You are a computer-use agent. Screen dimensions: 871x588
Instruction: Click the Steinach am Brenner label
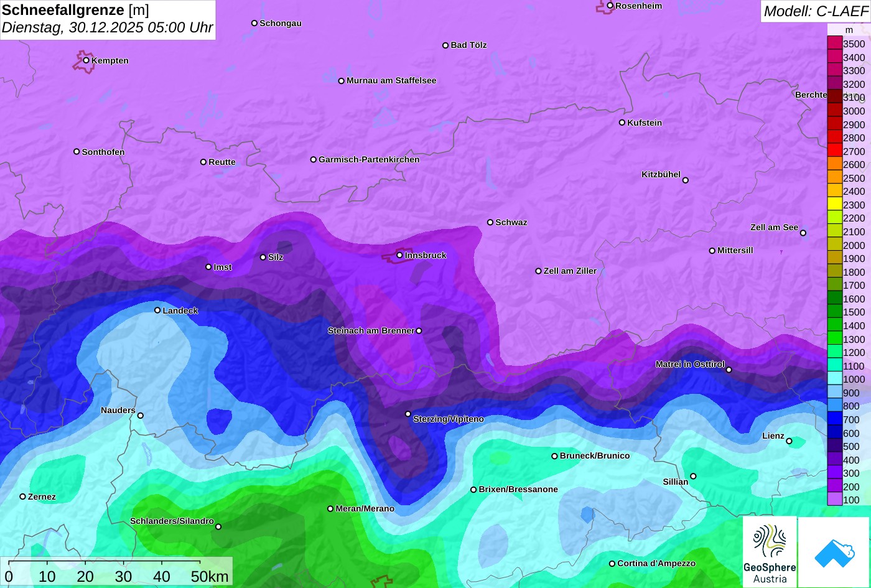pos(371,331)
